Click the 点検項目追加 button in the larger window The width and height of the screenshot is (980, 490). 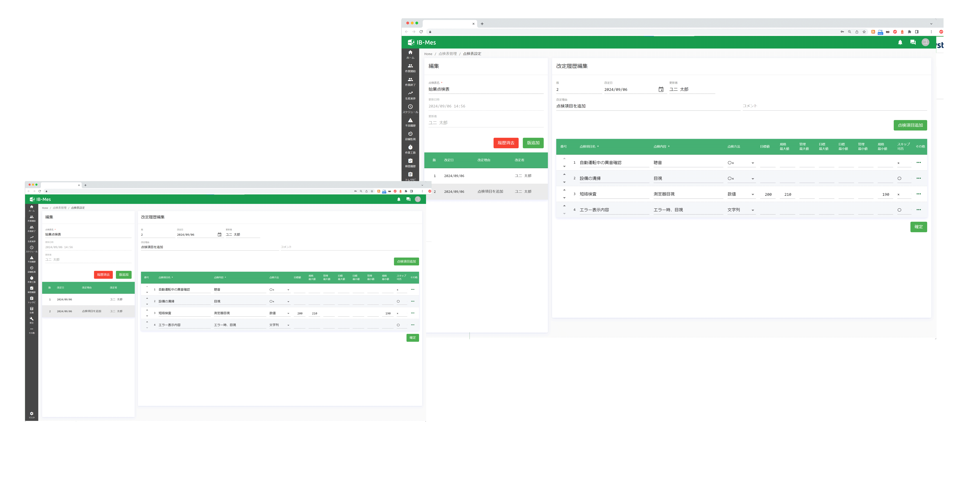pyautogui.click(x=910, y=125)
